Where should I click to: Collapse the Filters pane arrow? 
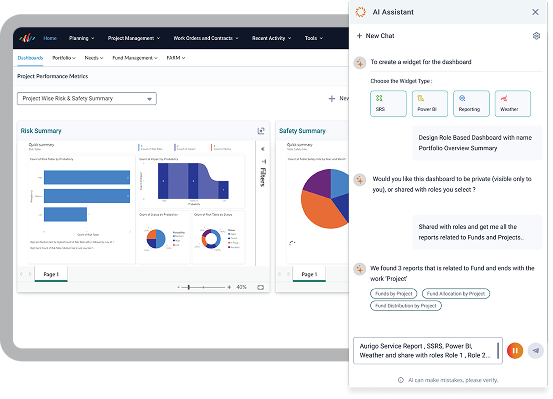point(263,149)
